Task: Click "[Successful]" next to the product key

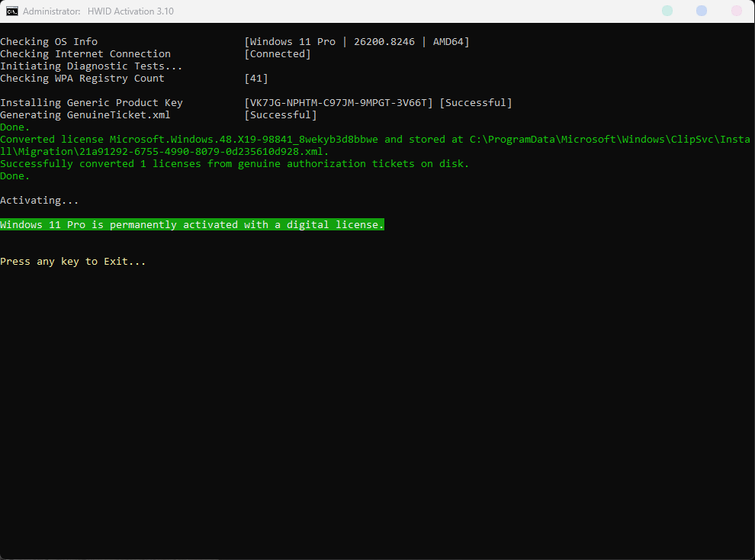Action: tap(476, 102)
